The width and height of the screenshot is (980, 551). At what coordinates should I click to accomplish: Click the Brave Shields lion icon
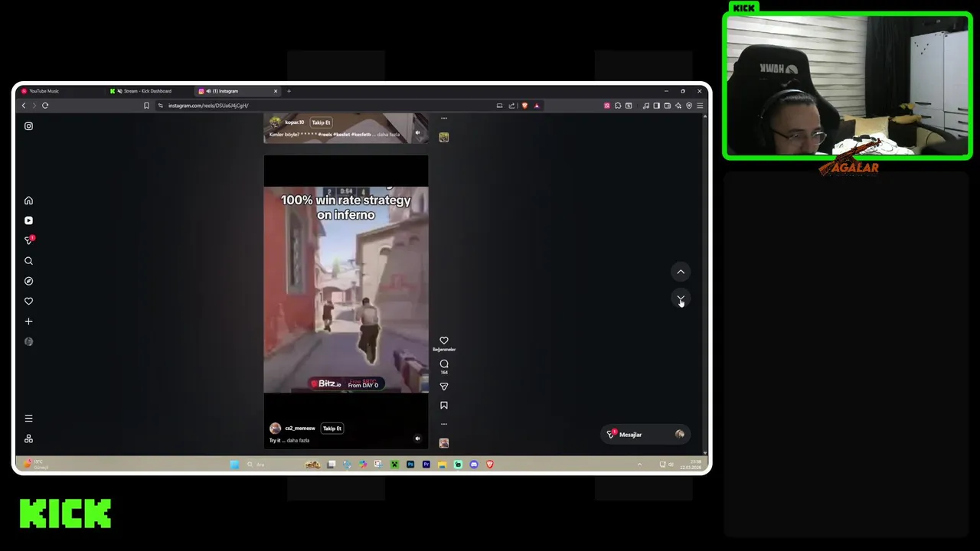(524, 106)
